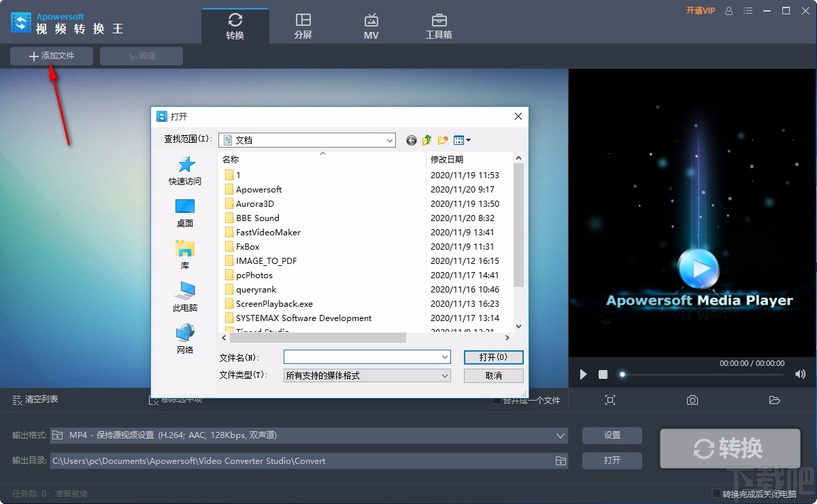Expand the 文件类型 media format dropdown
This screenshot has width=817, height=504.
point(446,375)
